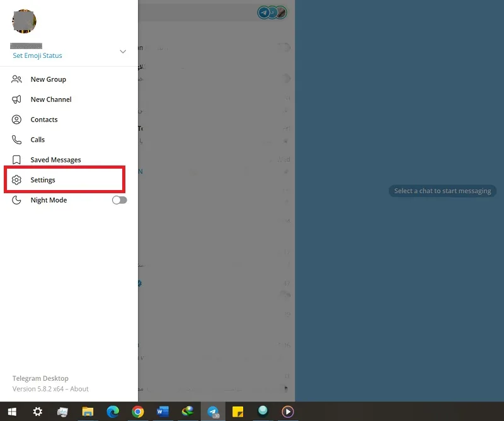The image size is (504, 421).
Task: Click the Saved Messages bookmark icon
Action: [16, 160]
